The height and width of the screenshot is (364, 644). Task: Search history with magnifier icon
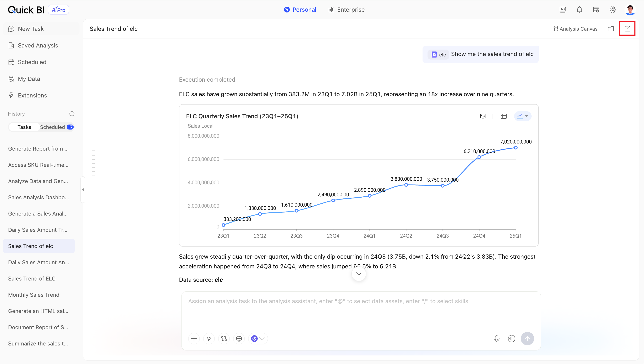(x=72, y=114)
